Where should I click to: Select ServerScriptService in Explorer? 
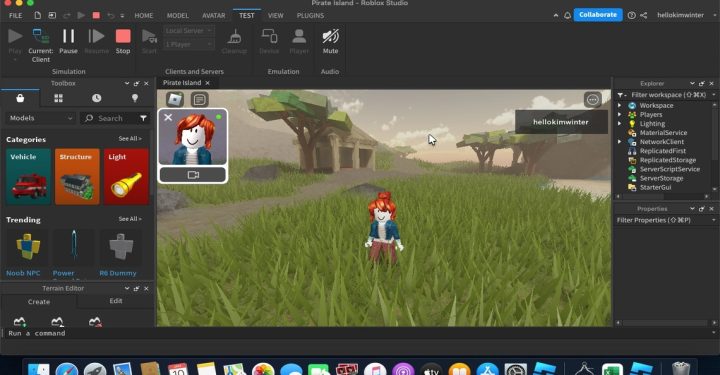[669, 169]
